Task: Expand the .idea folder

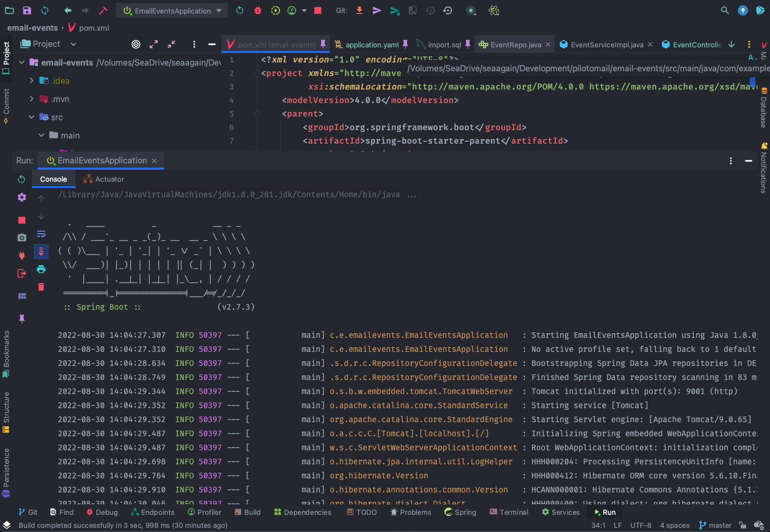Action: click(x=31, y=81)
